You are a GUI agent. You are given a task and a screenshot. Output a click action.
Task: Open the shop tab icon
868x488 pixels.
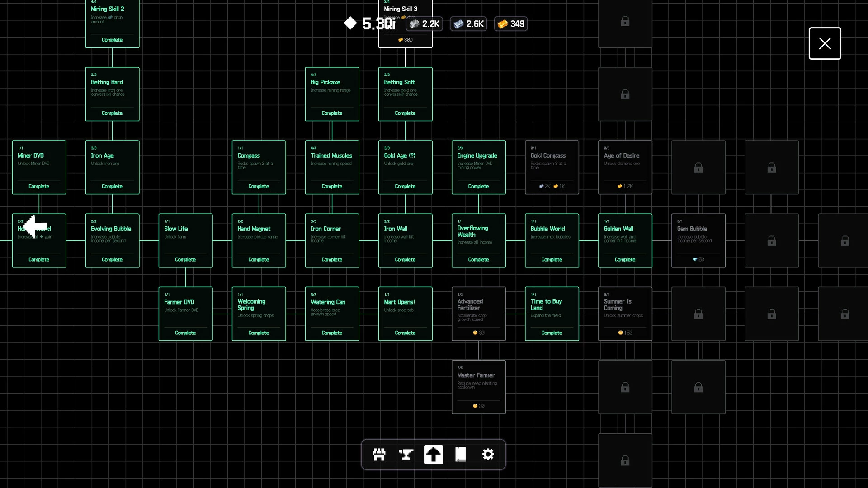[379, 455]
